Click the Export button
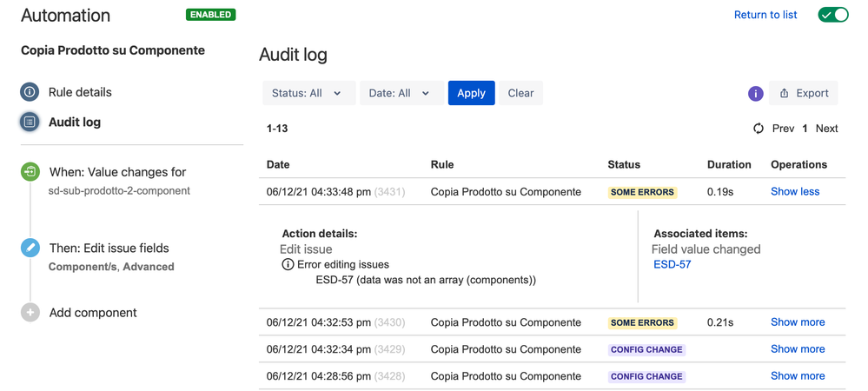868x391 pixels. coord(803,93)
